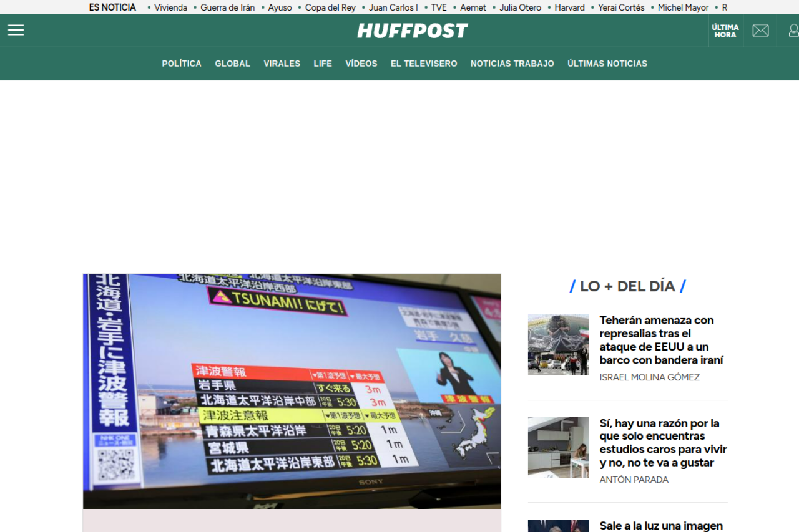The width and height of the screenshot is (799, 532).
Task: Open the newsletter envelope icon
Action: (760, 31)
